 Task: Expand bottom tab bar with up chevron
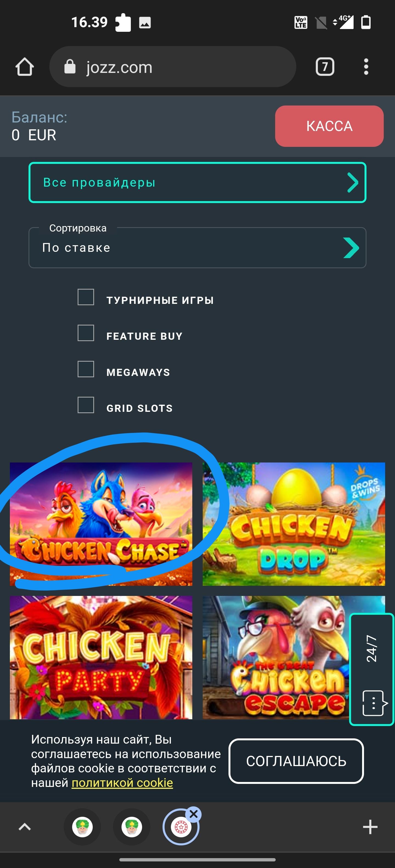25,827
